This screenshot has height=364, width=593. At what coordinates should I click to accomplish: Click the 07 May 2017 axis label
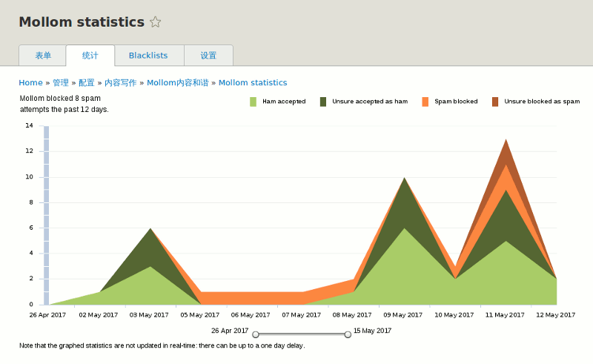302,315
